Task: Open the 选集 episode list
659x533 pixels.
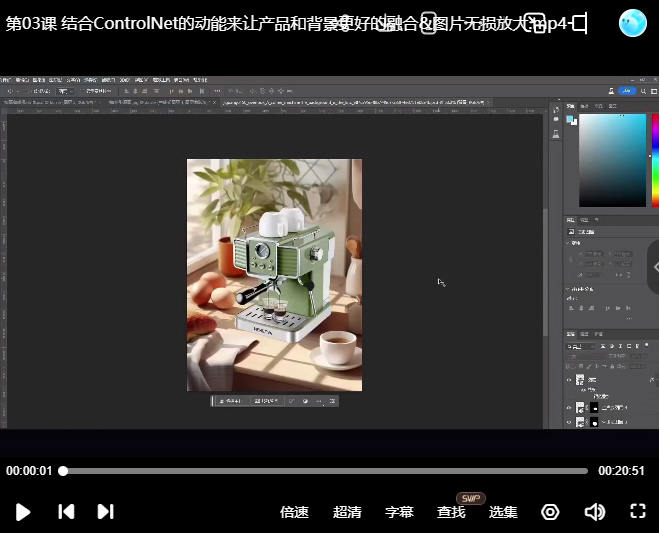Action: pos(503,512)
